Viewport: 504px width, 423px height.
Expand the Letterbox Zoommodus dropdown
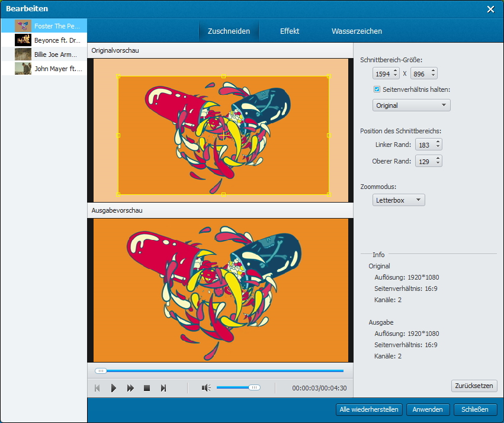click(399, 200)
